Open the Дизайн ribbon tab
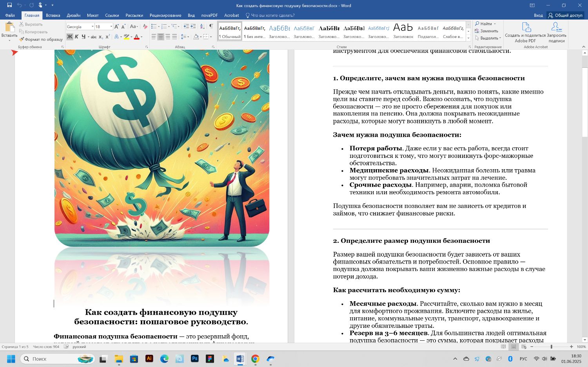The width and height of the screenshot is (588, 367). 73,15
